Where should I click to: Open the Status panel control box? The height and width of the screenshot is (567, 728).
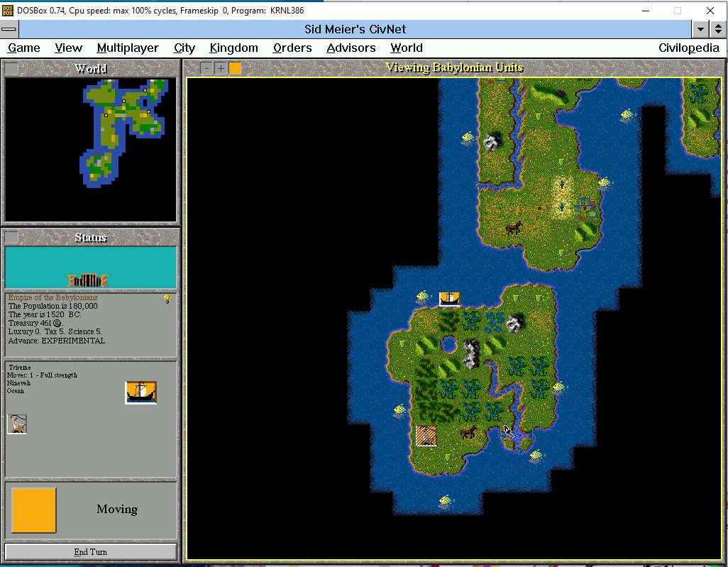[11, 237]
